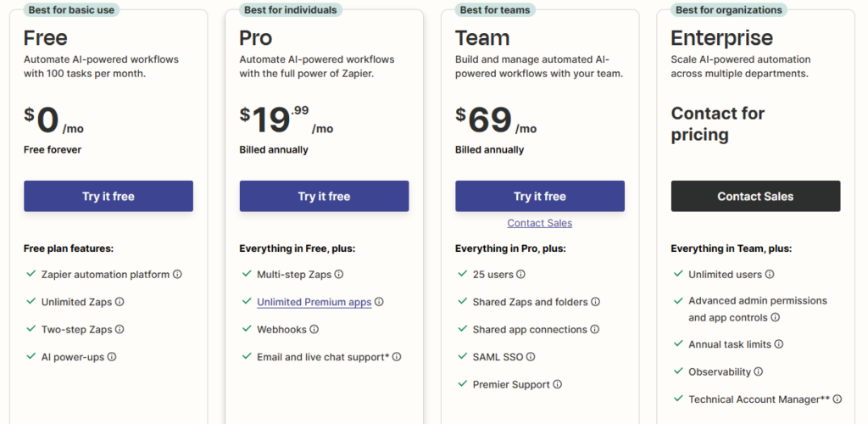The image size is (868, 424).
Task: Click info icon next to Technical Account Manager
Action: coord(837,399)
